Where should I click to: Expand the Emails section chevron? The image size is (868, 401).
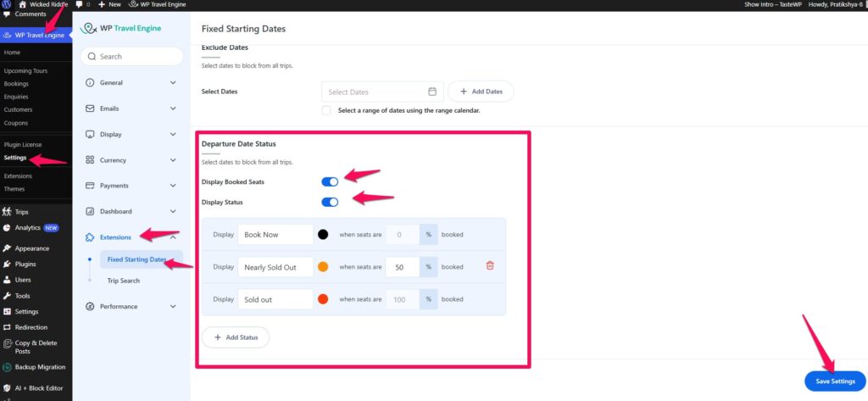(x=173, y=109)
